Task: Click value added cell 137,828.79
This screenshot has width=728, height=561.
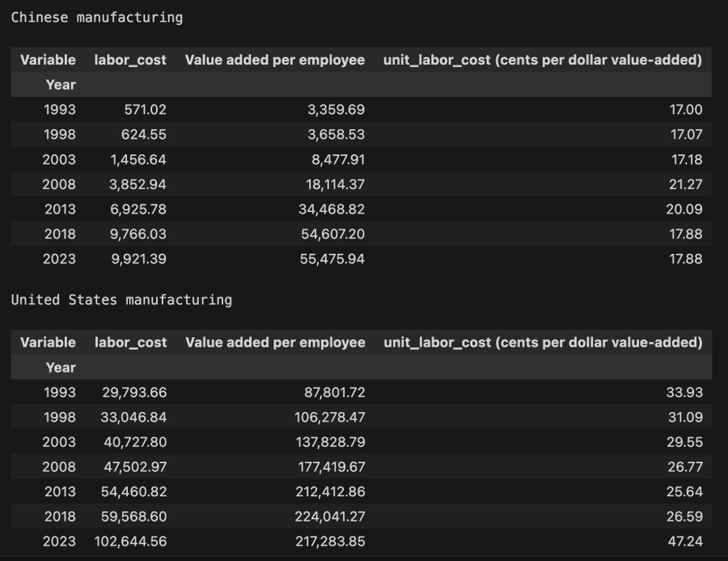Action: coord(331,442)
